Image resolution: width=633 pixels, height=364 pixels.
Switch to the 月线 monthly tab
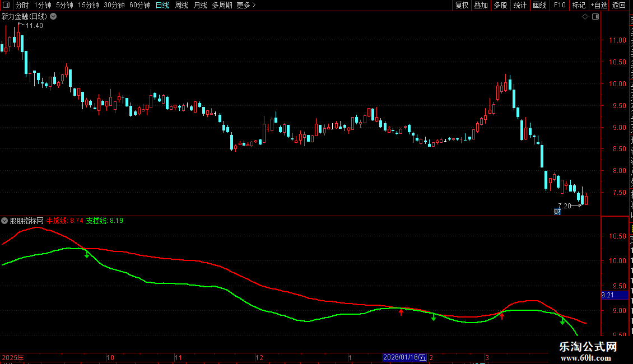(x=200, y=5)
